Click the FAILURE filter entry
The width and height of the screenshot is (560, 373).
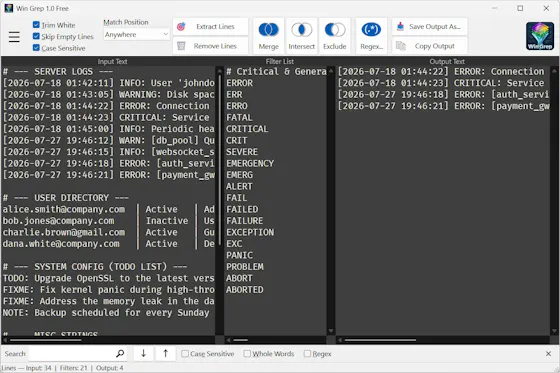pos(244,221)
